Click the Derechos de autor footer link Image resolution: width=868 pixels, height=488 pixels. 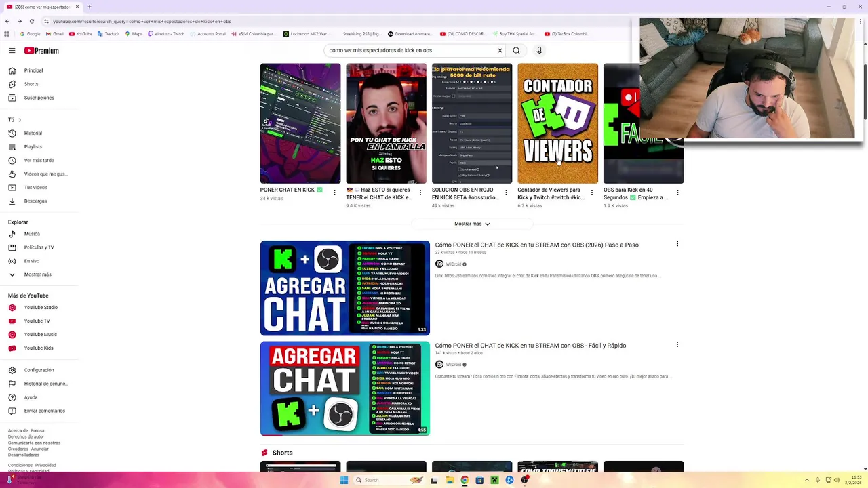tap(26, 436)
